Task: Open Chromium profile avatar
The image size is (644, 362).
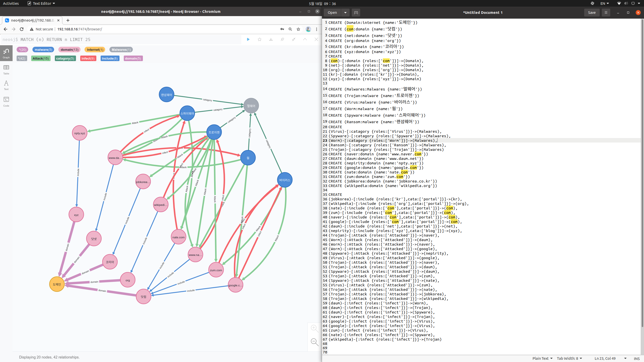Action: point(308,29)
